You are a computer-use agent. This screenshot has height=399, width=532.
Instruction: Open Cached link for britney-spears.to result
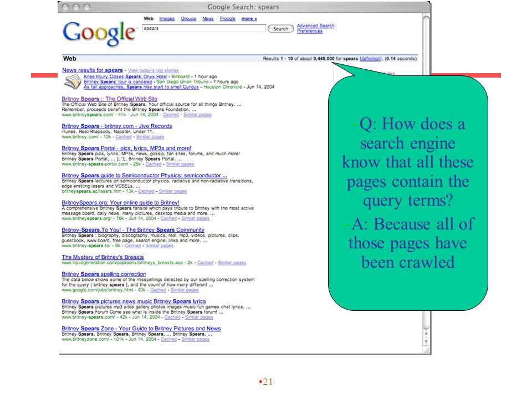click(x=132, y=246)
